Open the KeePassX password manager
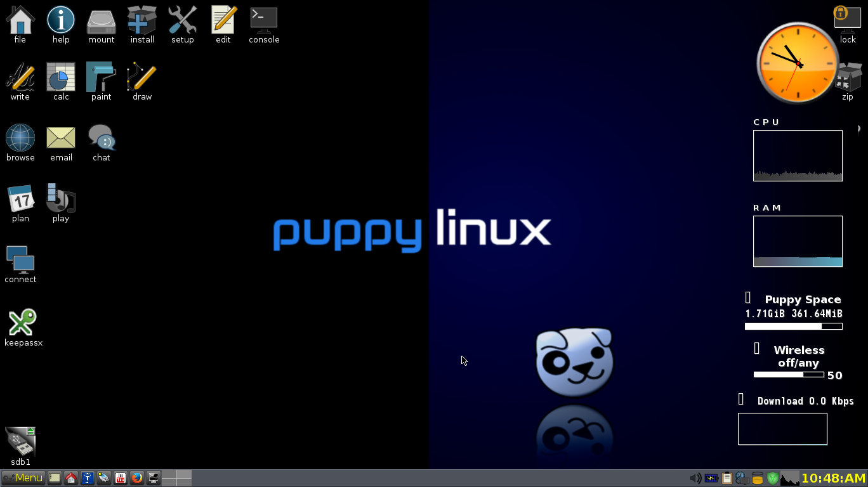Screen dimensions: 868x487 pyautogui.click(x=23, y=322)
